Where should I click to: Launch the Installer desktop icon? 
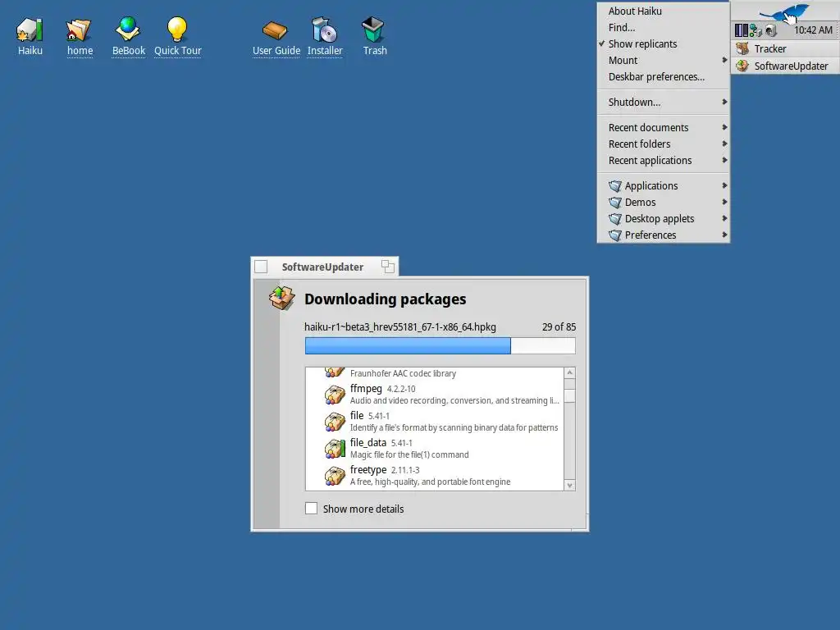[x=325, y=30]
